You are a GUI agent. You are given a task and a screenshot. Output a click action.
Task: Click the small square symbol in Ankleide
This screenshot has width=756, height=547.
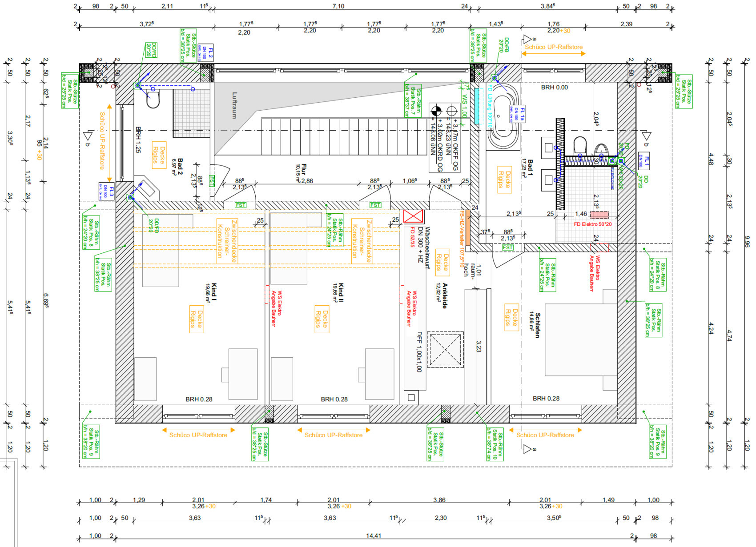pos(411,398)
